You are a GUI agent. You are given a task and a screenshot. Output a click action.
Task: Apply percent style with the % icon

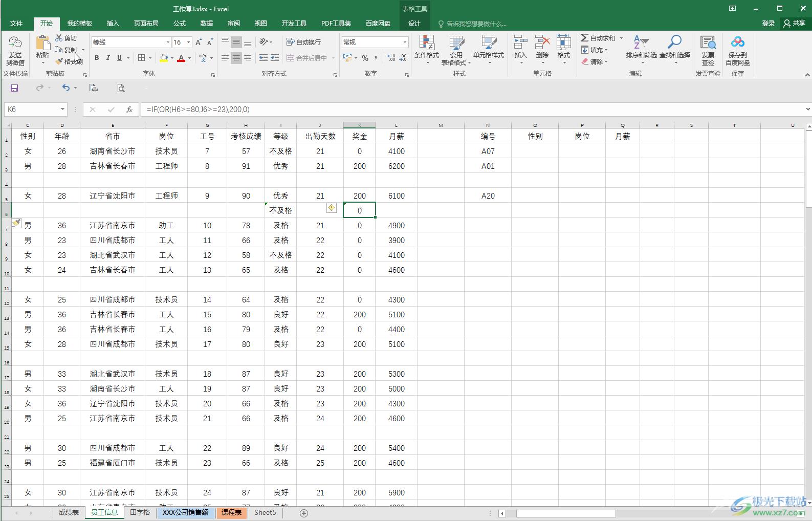coord(365,58)
